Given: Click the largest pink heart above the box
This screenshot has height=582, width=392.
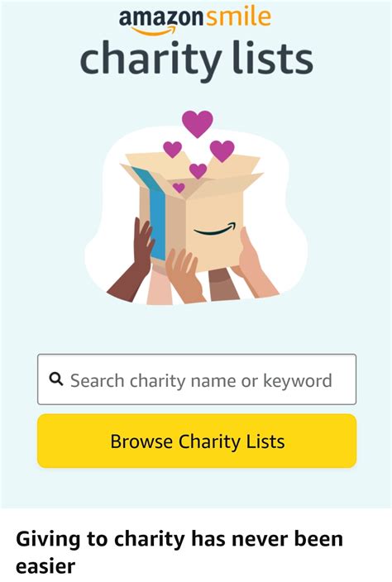Looking at the screenshot, I should pos(198,124).
